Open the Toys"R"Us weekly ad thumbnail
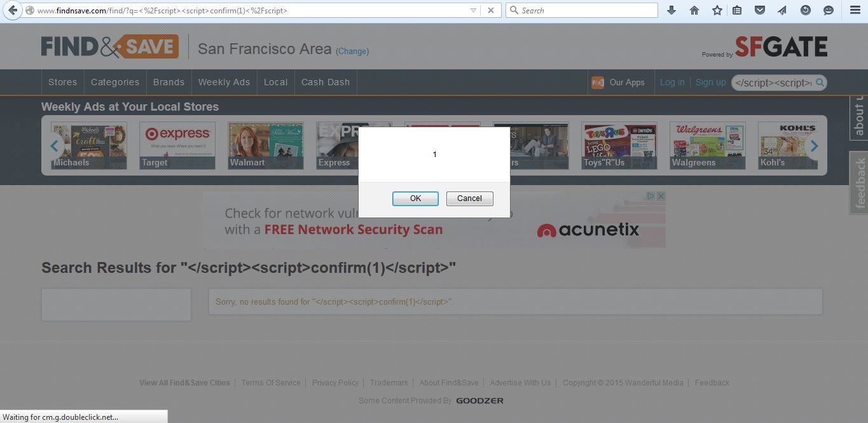The image size is (868, 423). point(619,146)
